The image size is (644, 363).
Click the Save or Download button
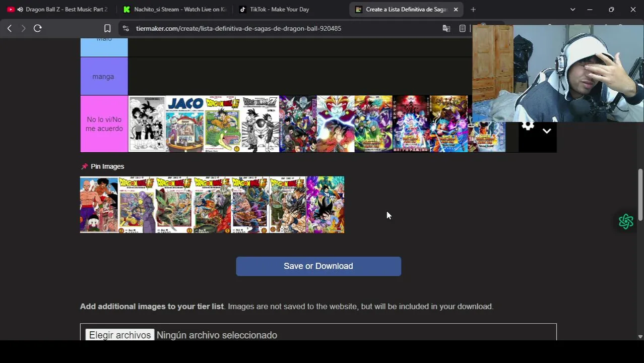318,266
